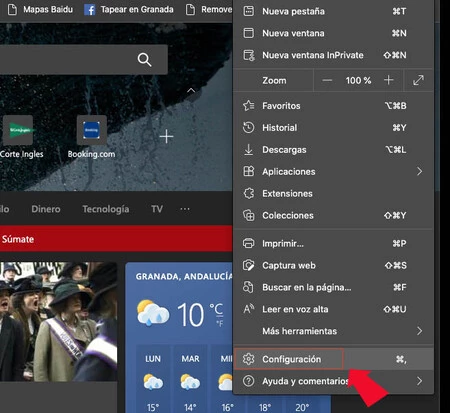
Task: Open Historial from the menu
Action: coord(333,128)
